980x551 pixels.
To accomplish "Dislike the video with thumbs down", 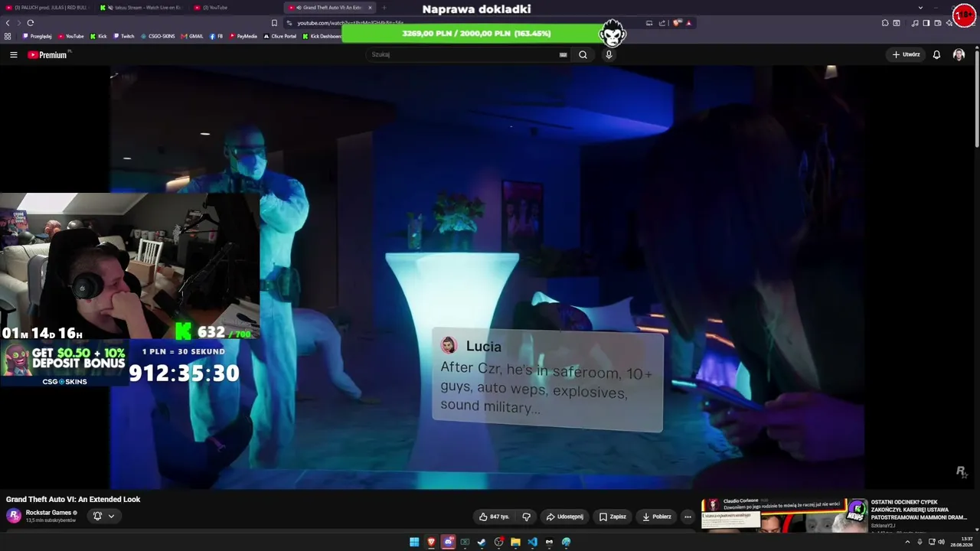I will coord(526,517).
